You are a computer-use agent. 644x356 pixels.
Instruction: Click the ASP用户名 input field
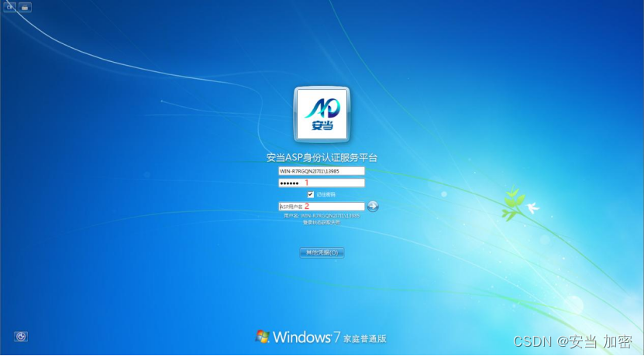pyautogui.click(x=322, y=207)
